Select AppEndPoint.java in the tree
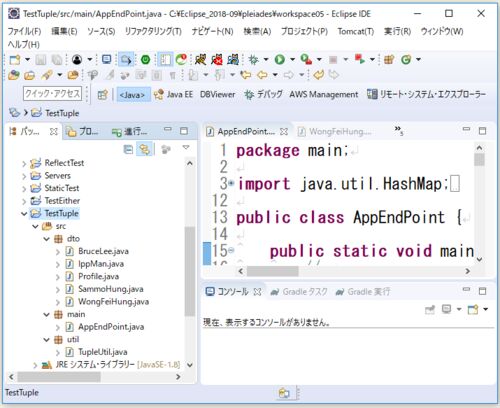The height and width of the screenshot is (408, 500). 111,327
